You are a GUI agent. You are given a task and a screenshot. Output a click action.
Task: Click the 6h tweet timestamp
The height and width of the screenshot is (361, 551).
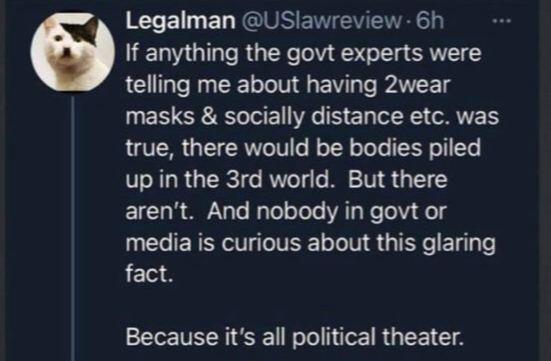point(430,21)
